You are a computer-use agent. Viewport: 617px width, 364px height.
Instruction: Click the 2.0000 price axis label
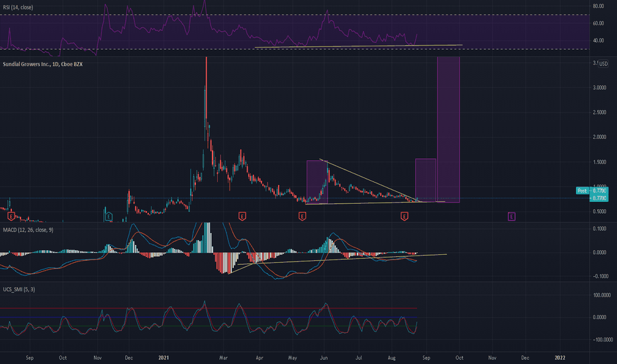coord(600,137)
